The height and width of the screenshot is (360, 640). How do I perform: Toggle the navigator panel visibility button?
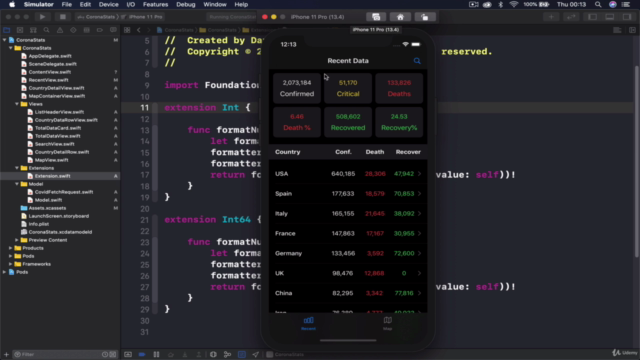click(592, 17)
